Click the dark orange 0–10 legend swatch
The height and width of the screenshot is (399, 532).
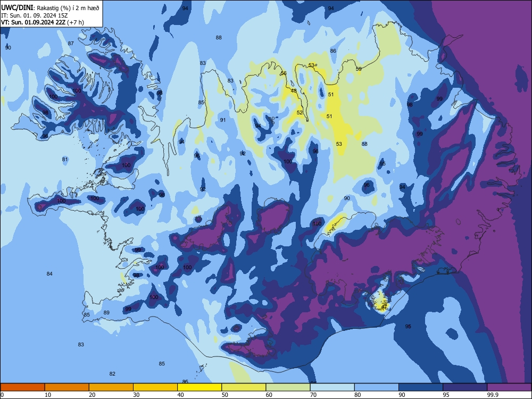(x=22, y=387)
